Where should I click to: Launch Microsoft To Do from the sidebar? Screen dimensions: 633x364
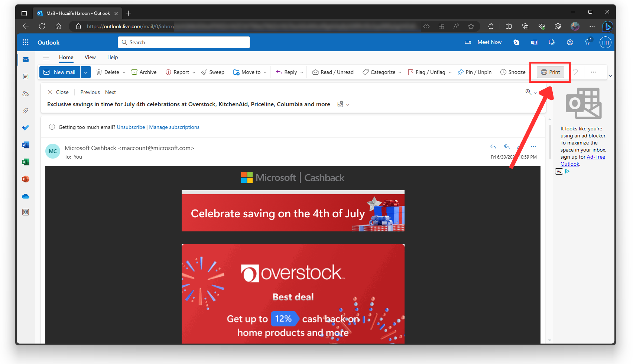25,127
